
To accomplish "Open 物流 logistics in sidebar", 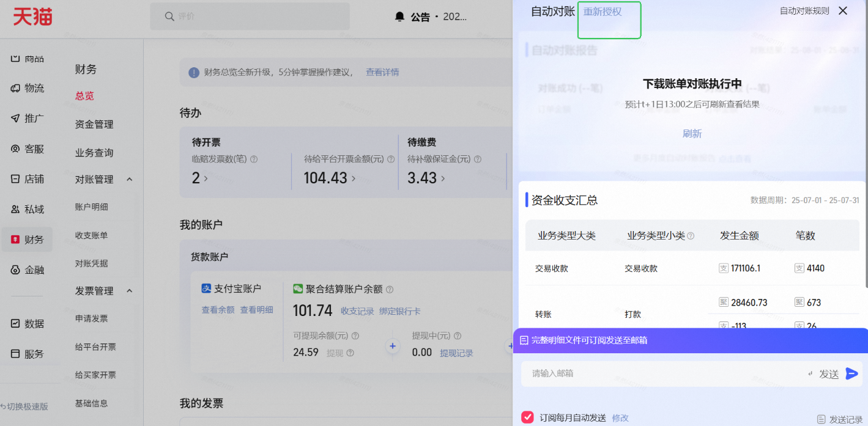I will (28, 88).
